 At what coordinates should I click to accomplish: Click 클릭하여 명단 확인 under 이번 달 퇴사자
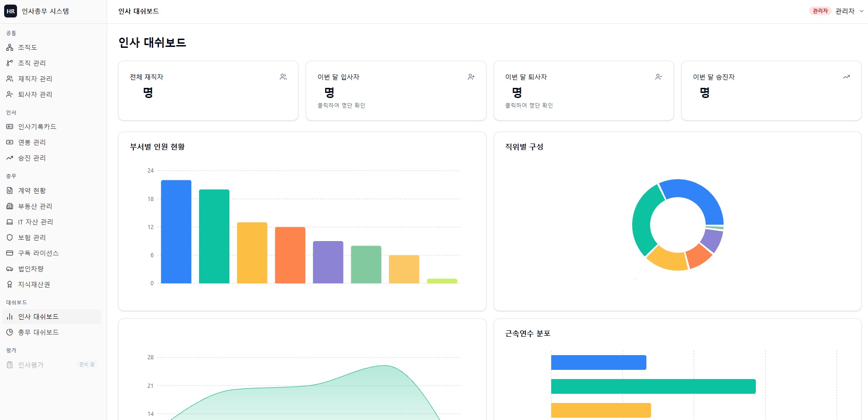click(529, 105)
